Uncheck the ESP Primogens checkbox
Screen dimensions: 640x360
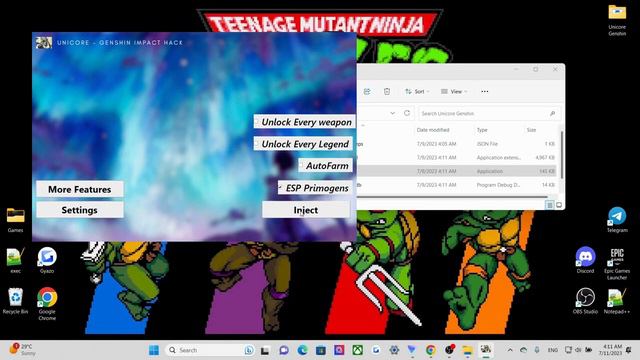click(281, 188)
